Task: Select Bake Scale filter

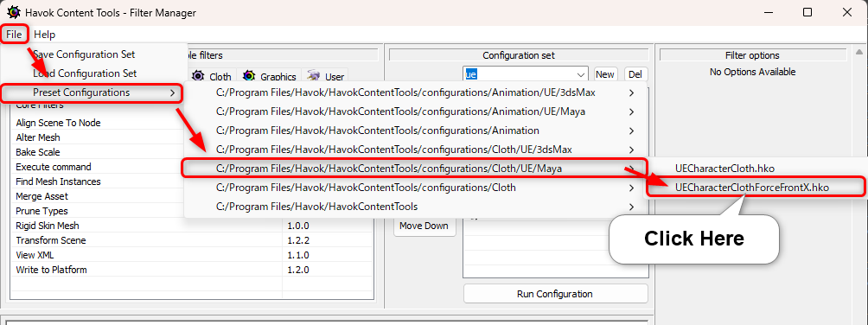Action: tap(38, 152)
